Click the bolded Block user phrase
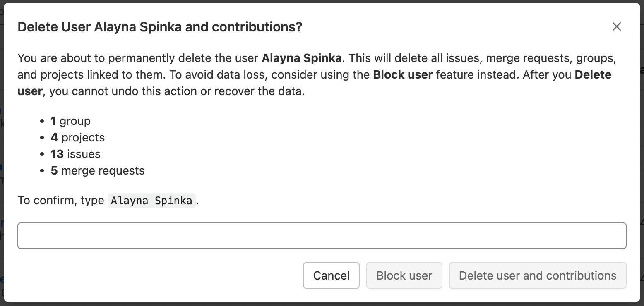This screenshot has height=306, width=644. (403, 74)
